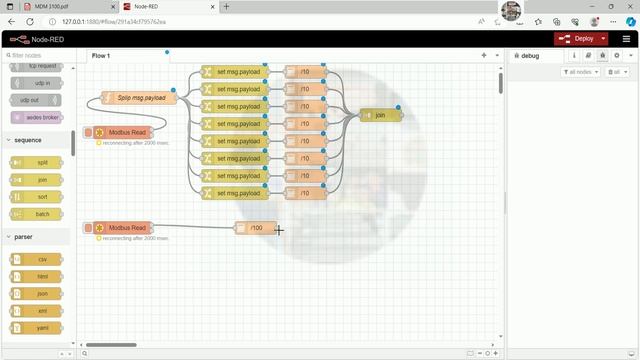Image resolution: width=640 pixels, height=360 pixels.
Task: Open a new browser tab
Action: pyautogui.click(x=226, y=7)
